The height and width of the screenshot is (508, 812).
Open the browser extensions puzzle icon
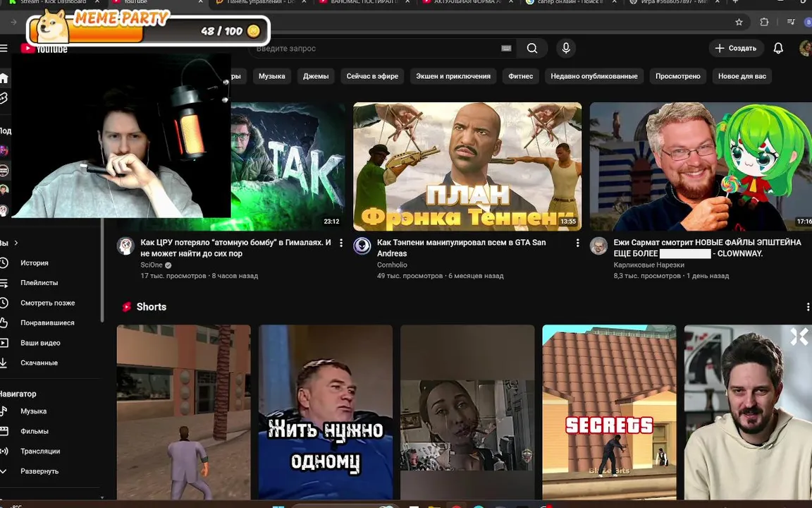pos(764,22)
